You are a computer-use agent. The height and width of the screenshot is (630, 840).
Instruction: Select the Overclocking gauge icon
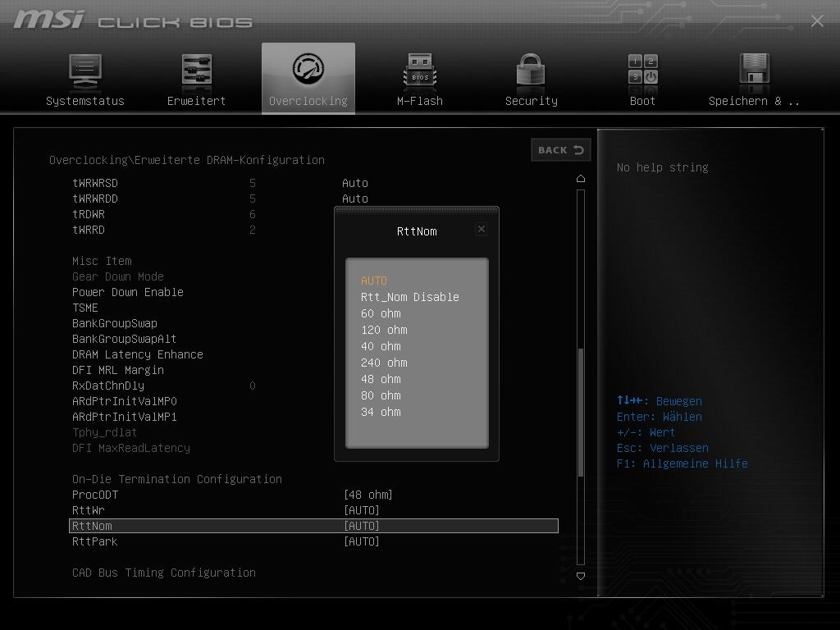(308, 69)
